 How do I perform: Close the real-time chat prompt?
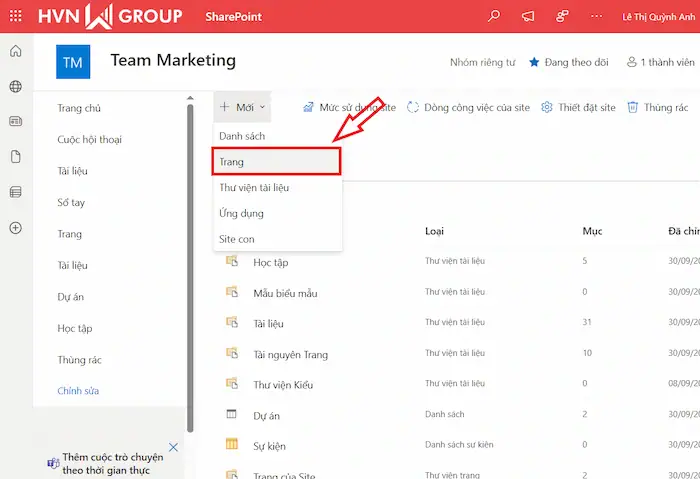[173, 448]
